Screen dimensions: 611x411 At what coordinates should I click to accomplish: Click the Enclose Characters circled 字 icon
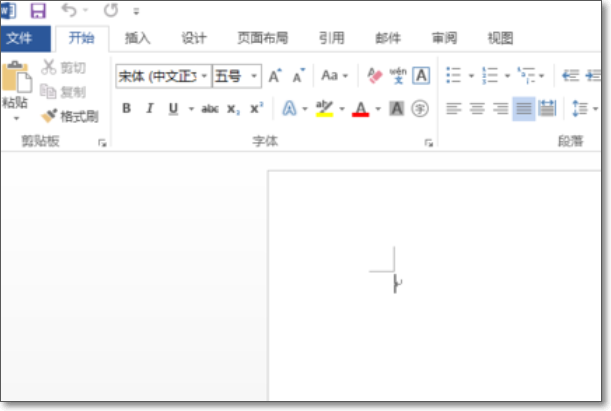[x=420, y=108]
